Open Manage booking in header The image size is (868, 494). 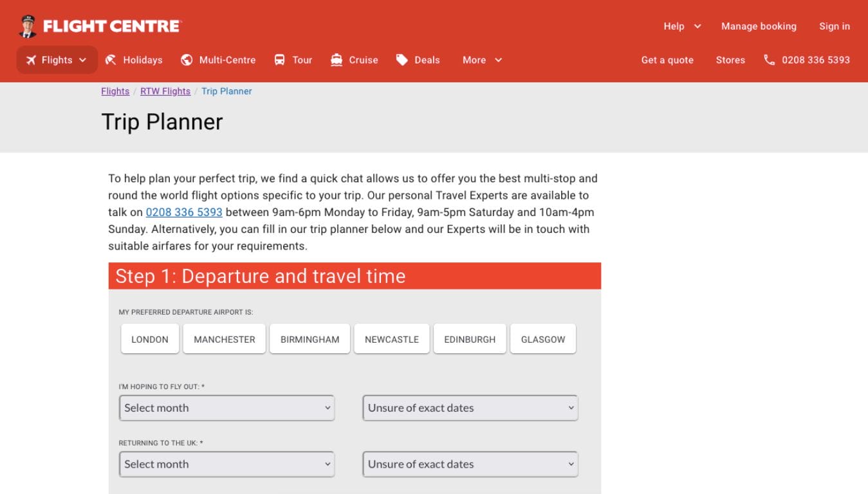click(759, 26)
